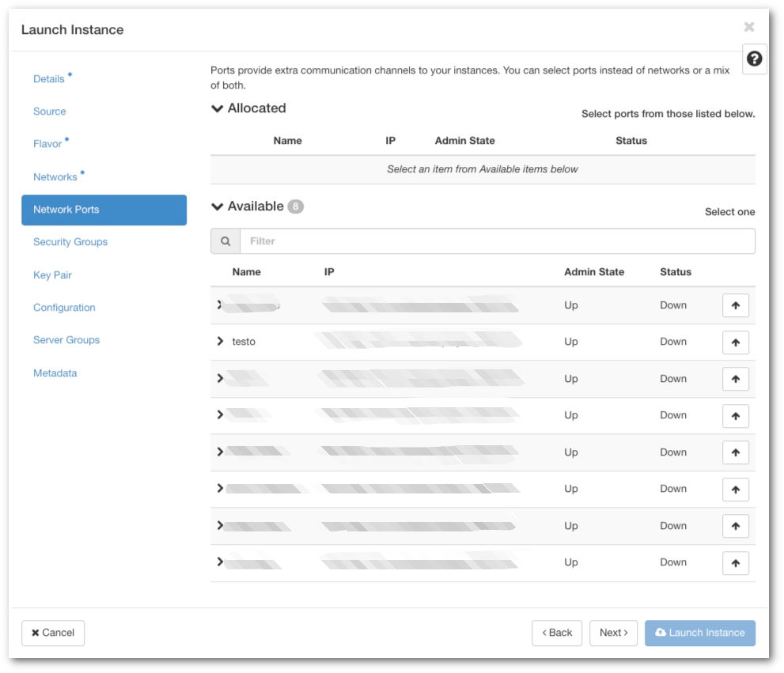Expand the first available port row
This screenshot has width=784, height=673.
tap(220, 305)
